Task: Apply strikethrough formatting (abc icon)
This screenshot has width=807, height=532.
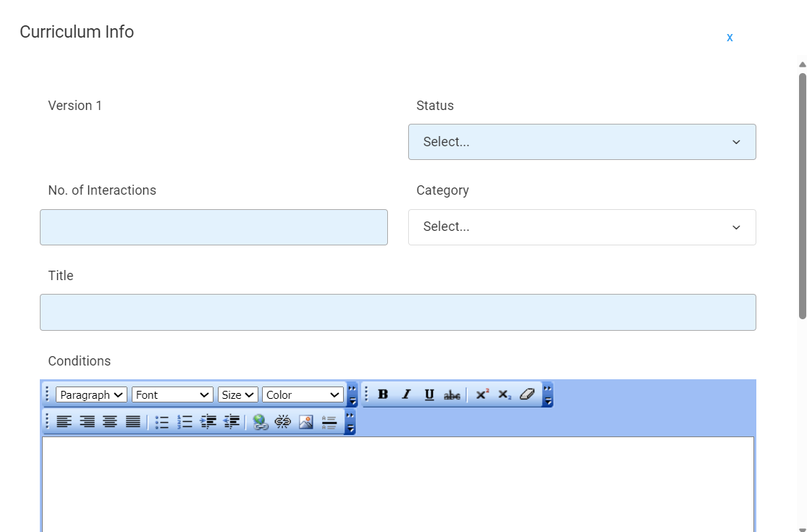Action: point(452,394)
